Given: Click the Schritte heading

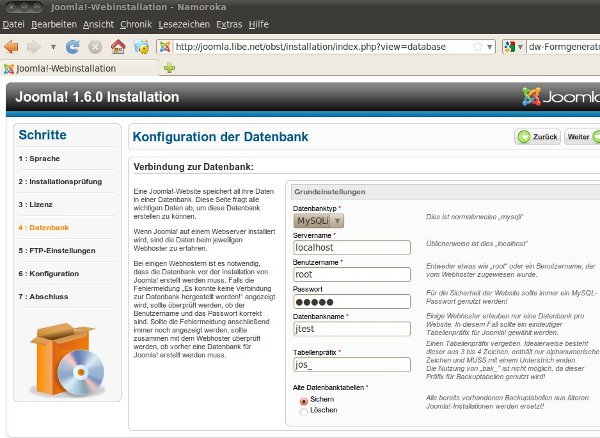Looking at the screenshot, I should click(42, 135).
